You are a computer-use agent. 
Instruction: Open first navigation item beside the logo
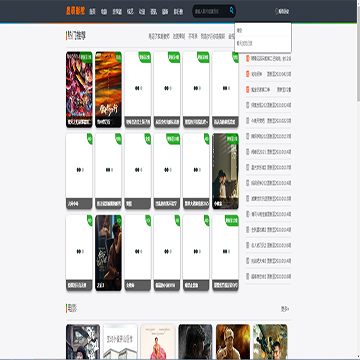(x=93, y=12)
